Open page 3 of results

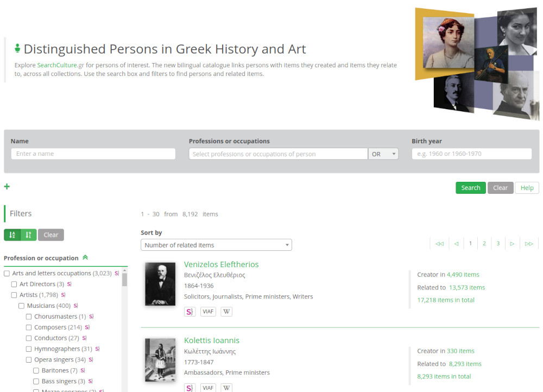498,243
